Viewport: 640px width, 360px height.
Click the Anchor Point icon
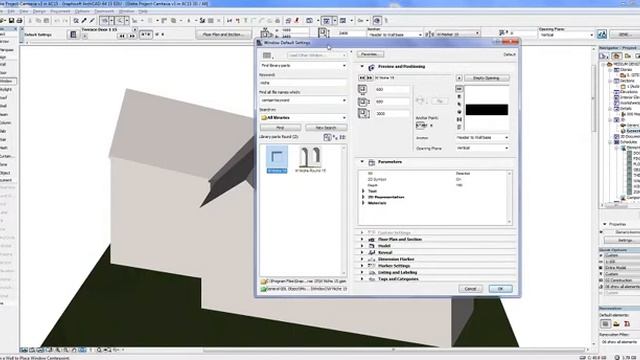point(421,125)
